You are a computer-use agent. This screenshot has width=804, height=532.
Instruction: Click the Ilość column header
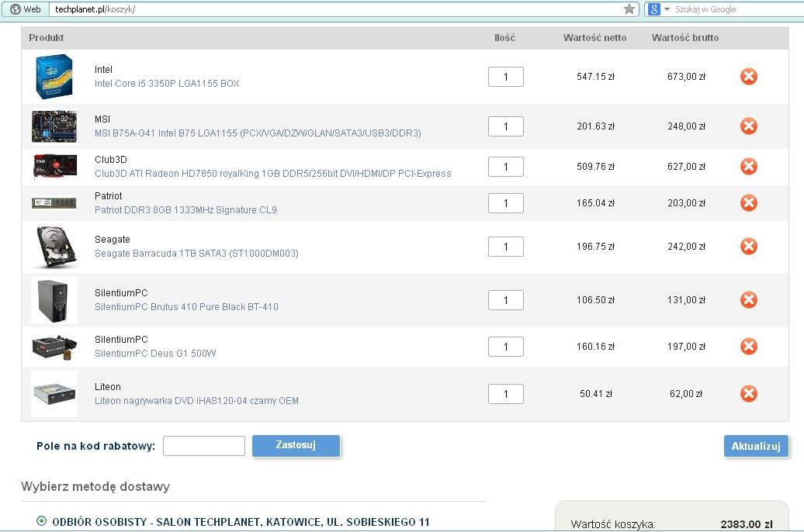click(x=504, y=37)
